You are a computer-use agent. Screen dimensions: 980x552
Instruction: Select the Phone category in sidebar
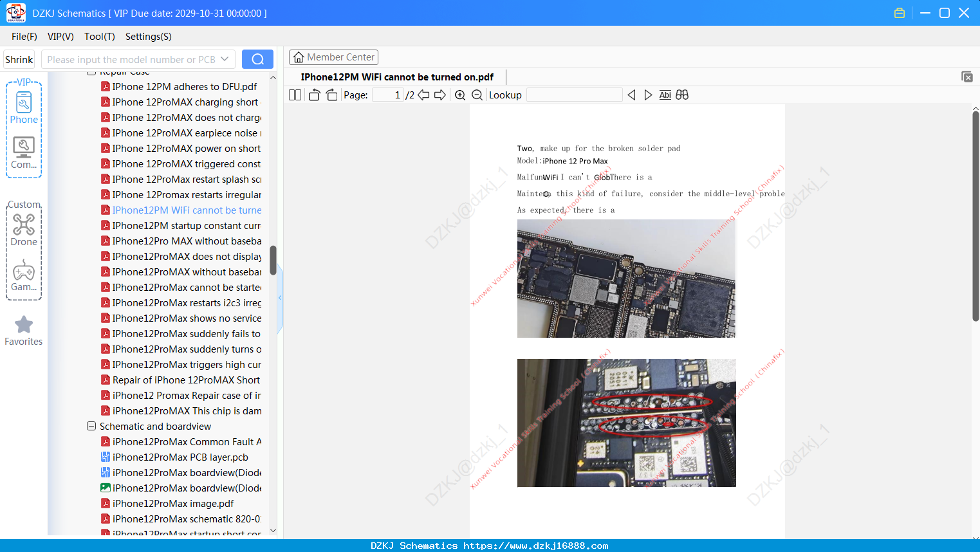click(x=24, y=107)
